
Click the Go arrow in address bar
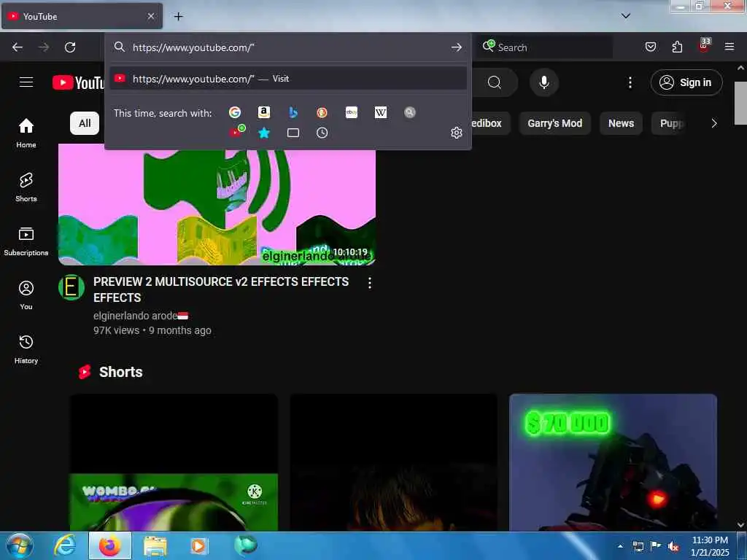pyautogui.click(x=457, y=47)
